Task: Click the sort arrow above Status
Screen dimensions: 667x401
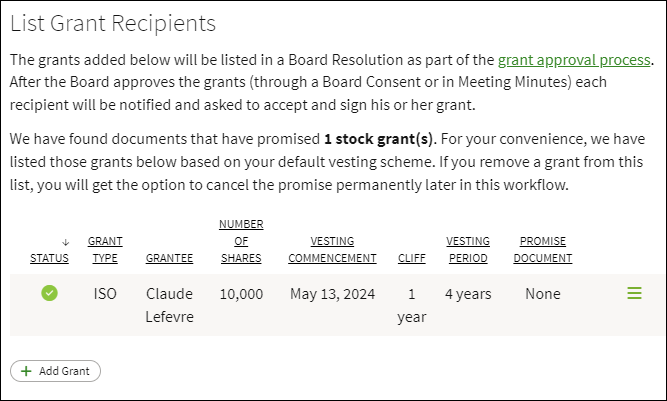Action: tap(65, 241)
